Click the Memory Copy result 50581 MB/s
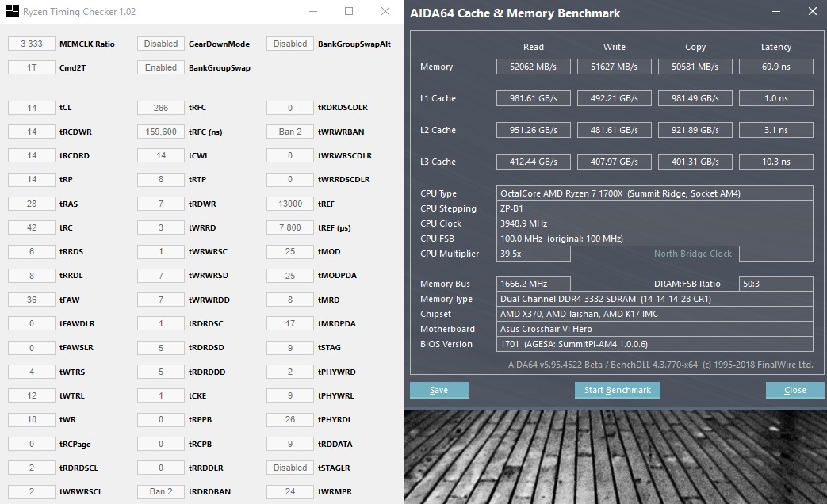 [695, 67]
